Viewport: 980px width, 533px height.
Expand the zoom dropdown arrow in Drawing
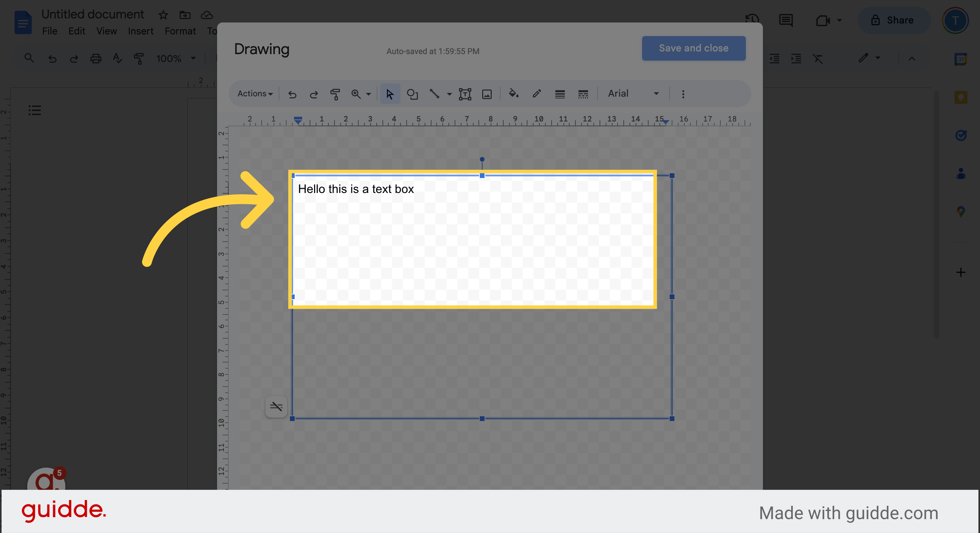pos(368,94)
